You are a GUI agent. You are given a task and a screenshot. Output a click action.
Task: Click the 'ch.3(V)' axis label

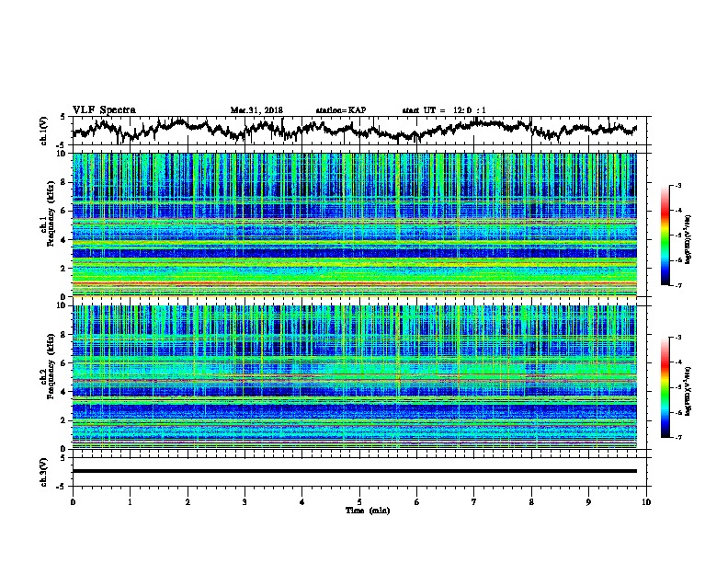44,472
